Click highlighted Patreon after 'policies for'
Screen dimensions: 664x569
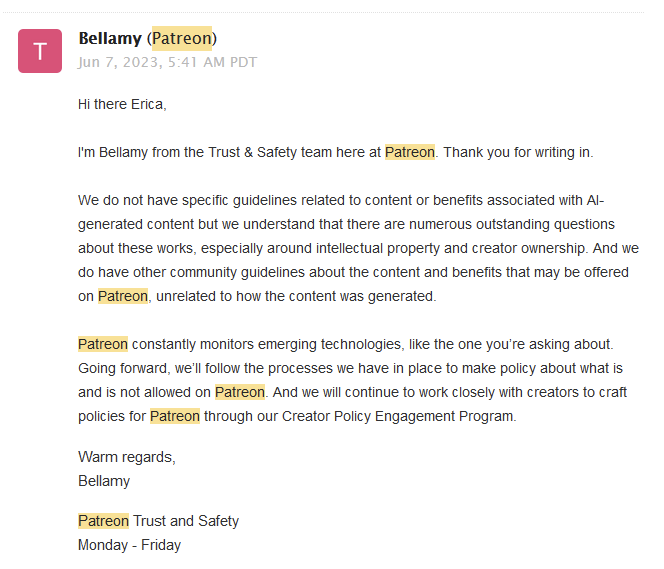tap(175, 416)
